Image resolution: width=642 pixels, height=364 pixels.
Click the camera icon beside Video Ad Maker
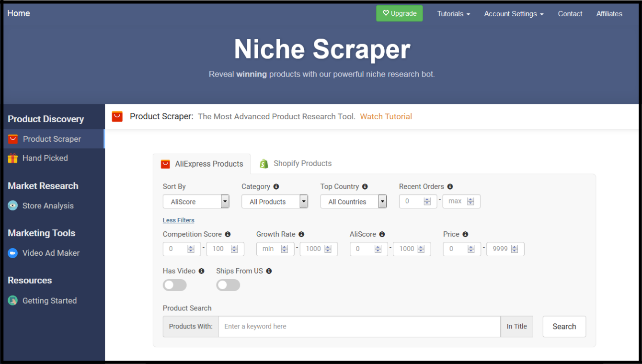pyautogui.click(x=13, y=253)
